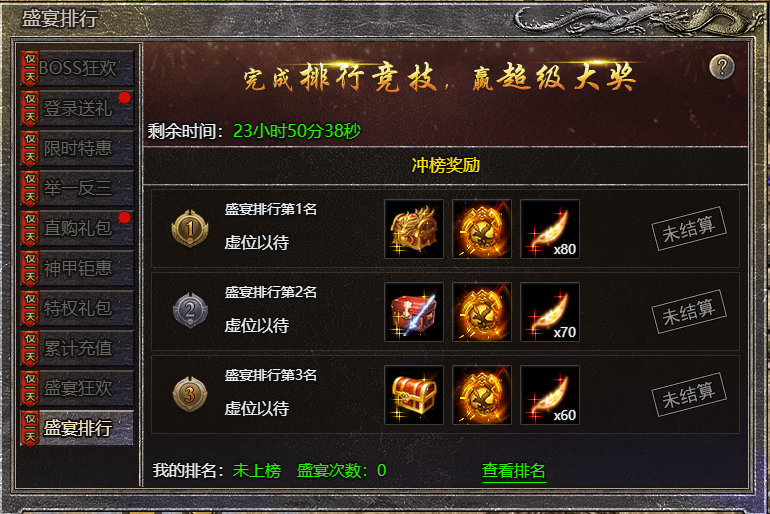The image size is (770, 514).
Task: Click the golden medallion reward in the rank 2 row
Action: (x=482, y=312)
